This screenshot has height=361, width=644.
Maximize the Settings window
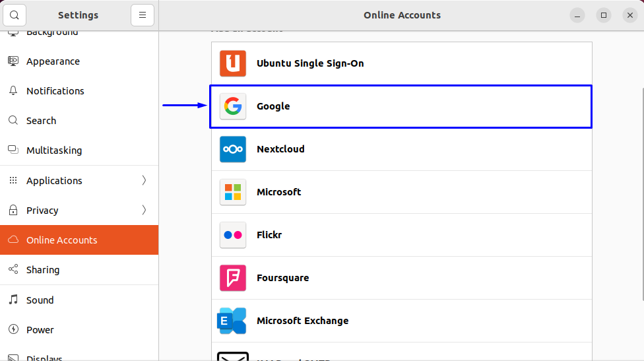604,15
